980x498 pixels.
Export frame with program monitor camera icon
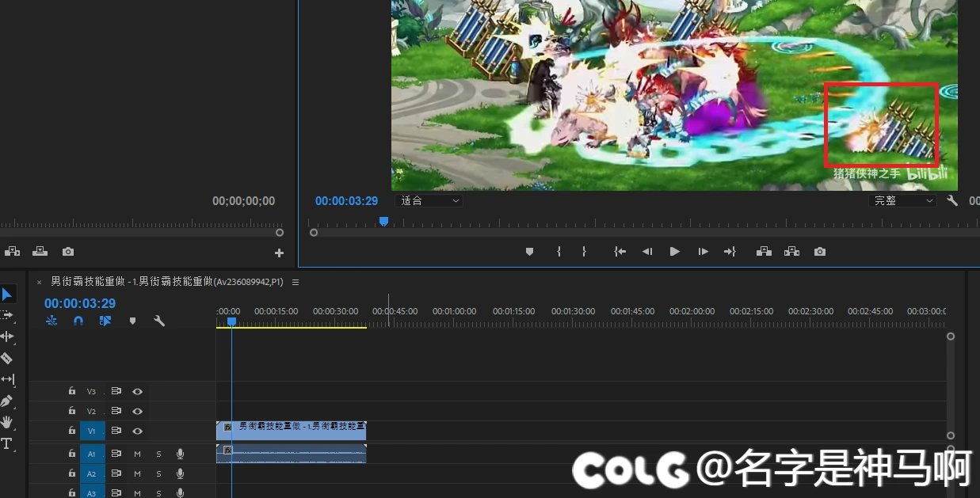[820, 252]
